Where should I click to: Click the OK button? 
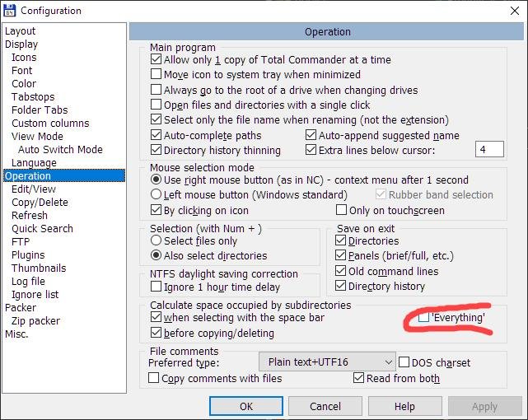246,406
